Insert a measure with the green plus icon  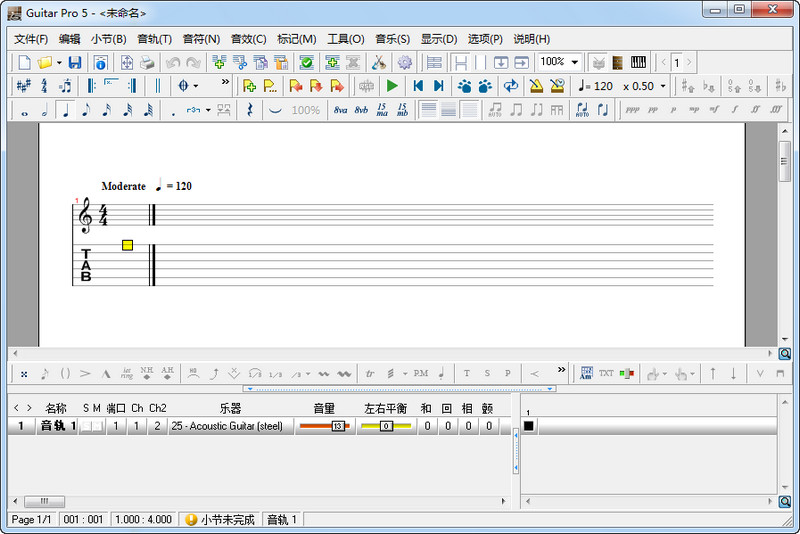click(219, 62)
